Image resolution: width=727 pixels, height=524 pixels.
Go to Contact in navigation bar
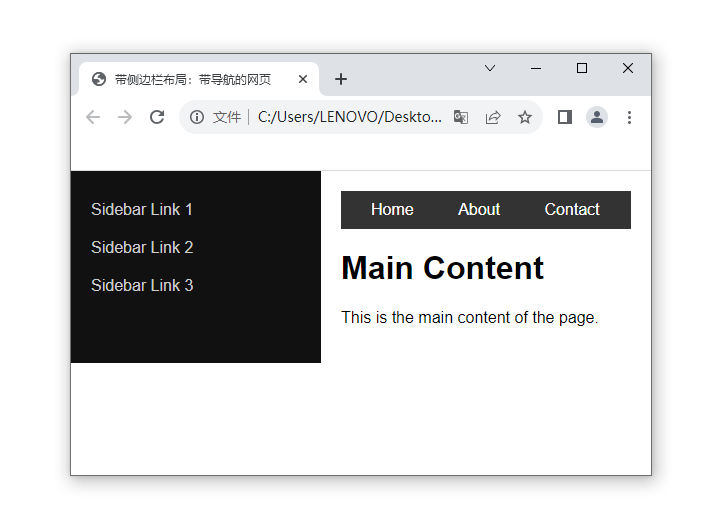572,210
